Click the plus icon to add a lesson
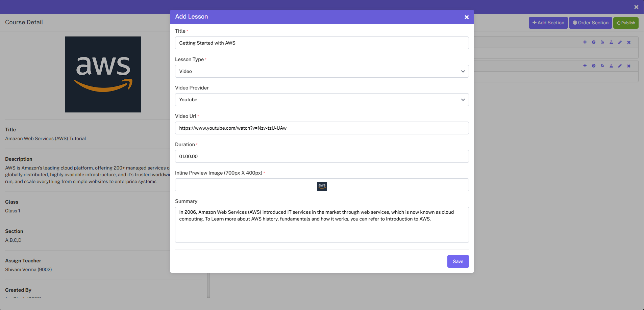Screen dimensions: 644x310 tap(585, 42)
